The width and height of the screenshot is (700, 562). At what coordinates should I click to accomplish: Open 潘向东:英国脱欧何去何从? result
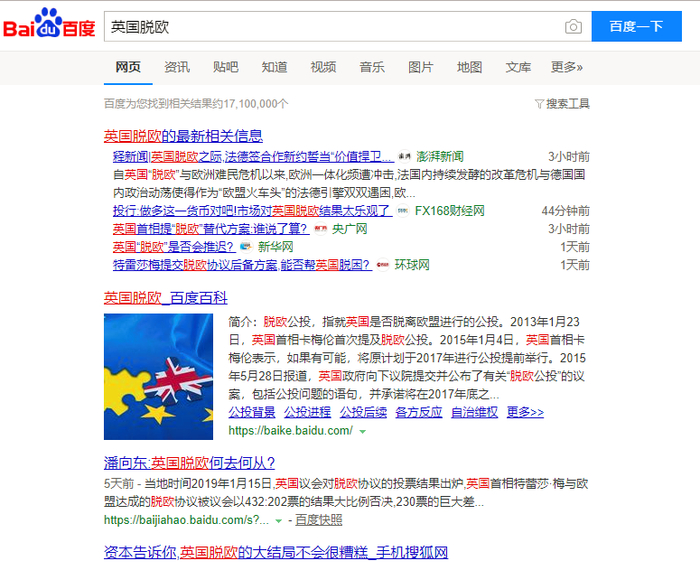click(189, 463)
